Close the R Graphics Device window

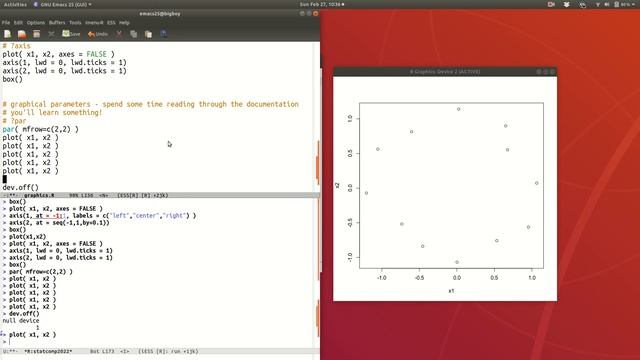(553, 71)
